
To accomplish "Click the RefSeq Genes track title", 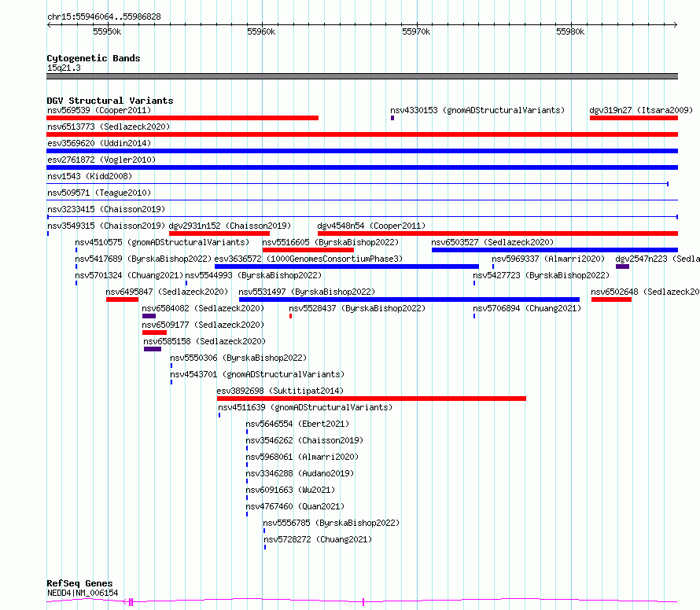I will (x=79, y=583).
